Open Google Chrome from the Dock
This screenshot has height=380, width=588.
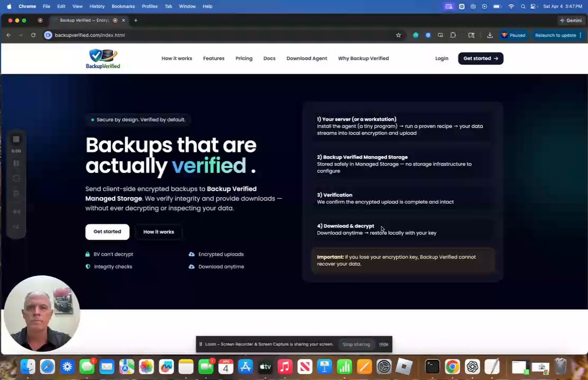tap(452, 366)
